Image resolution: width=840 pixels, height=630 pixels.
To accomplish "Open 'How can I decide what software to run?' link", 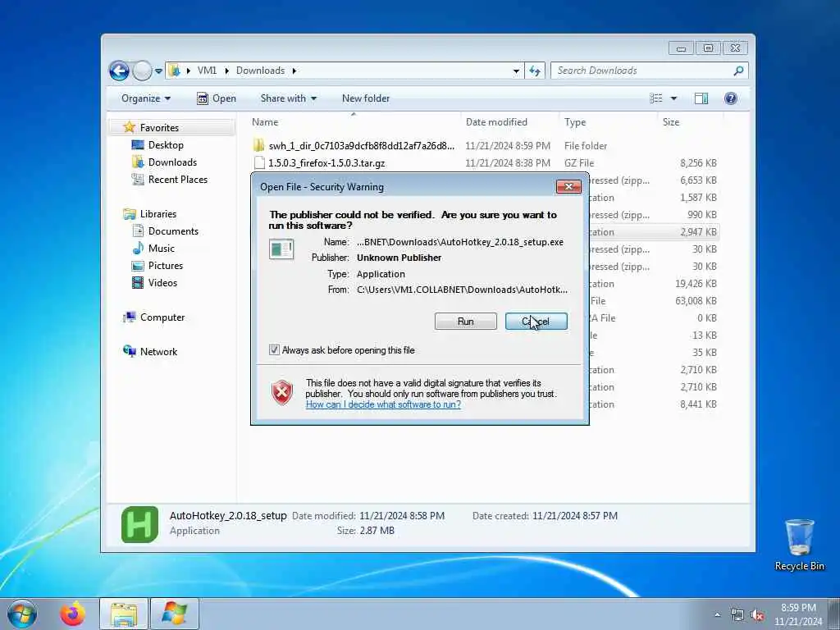I will 383,404.
